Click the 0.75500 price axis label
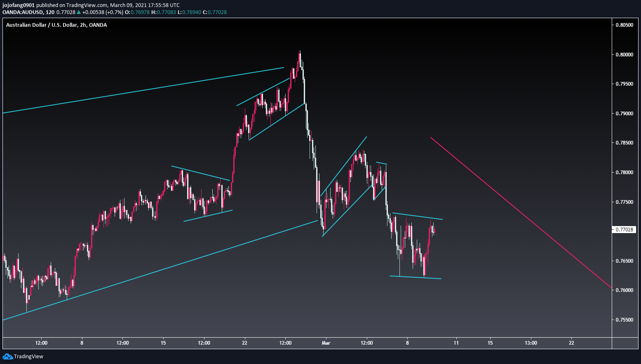The image size is (641, 364). (624, 320)
